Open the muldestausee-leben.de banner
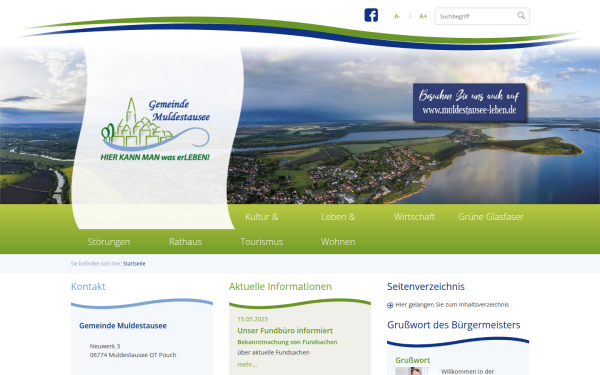This screenshot has width=600, height=375. pos(470,103)
